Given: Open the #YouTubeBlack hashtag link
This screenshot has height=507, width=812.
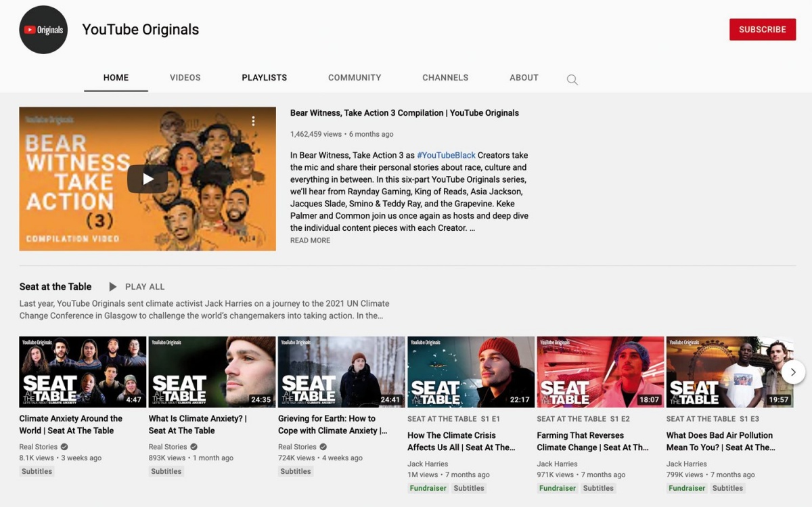Looking at the screenshot, I should (x=446, y=155).
